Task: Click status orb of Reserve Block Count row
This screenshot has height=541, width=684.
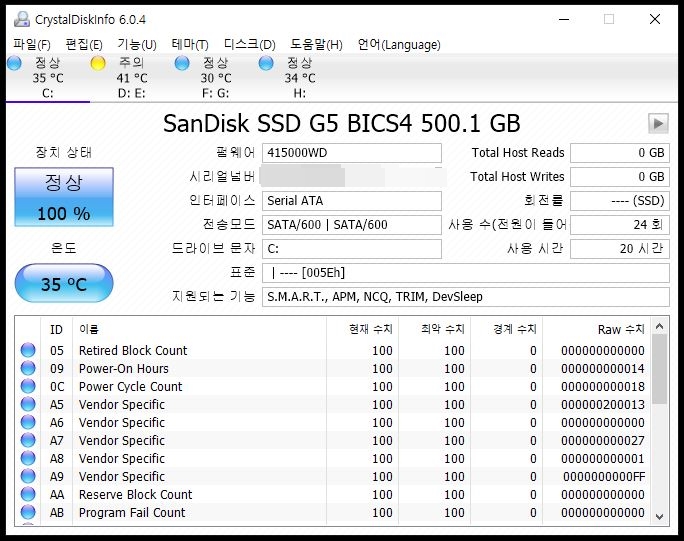Action: click(x=28, y=494)
